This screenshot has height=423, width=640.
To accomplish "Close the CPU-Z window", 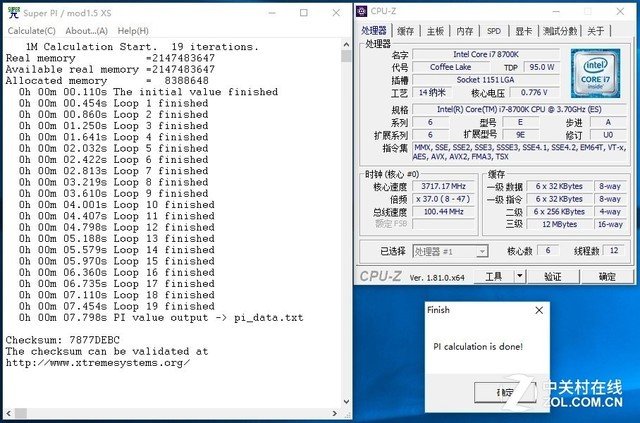I will pyautogui.click(x=620, y=11).
